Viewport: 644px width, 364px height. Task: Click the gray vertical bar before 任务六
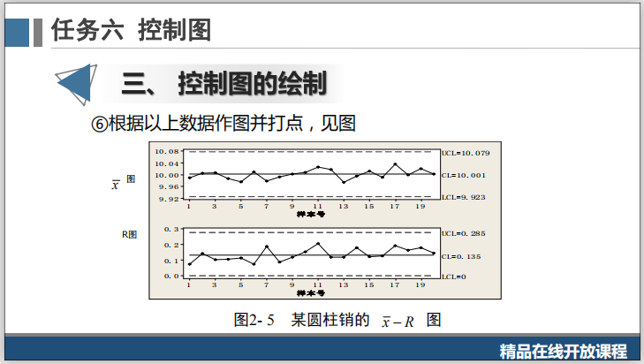(38, 31)
